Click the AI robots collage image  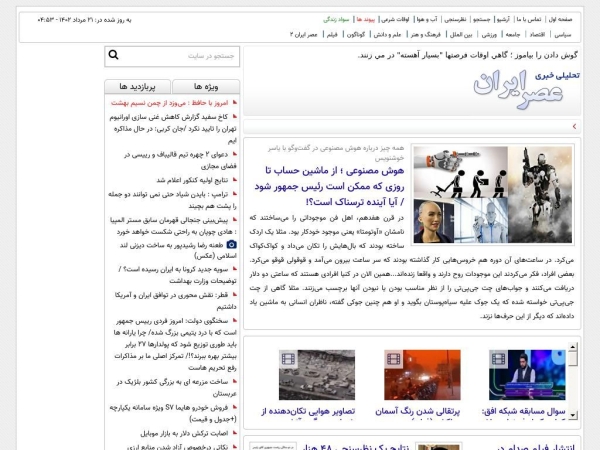coord(492,194)
